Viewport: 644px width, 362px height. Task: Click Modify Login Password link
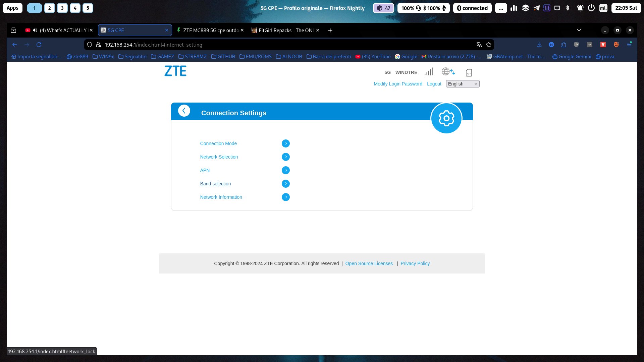pos(398,84)
